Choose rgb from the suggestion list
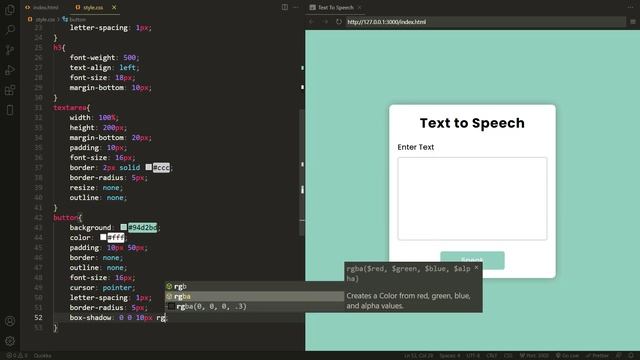Screen dimensions: 640x360 coord(255,287)
